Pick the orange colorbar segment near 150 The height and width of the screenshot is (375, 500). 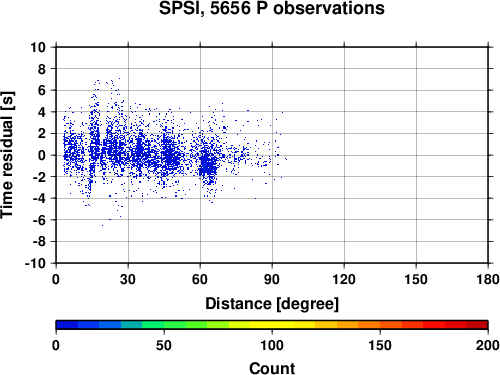[x=380, y=325]
